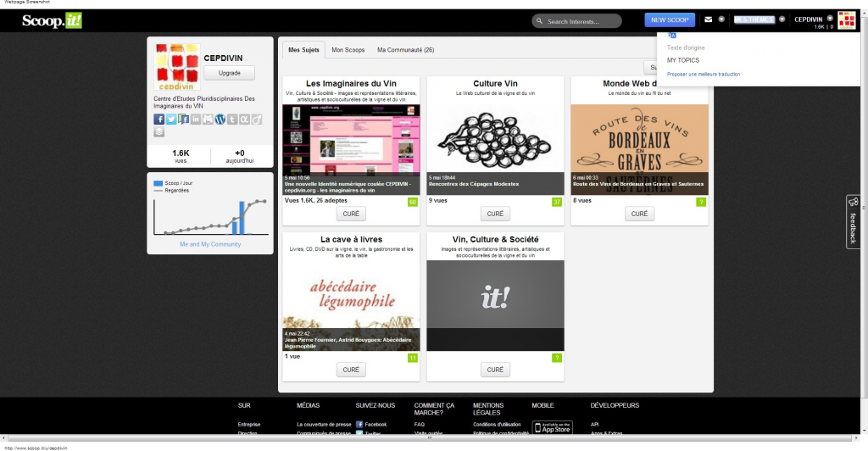Open Route des Vins de Bordeaux thumbnail
The height and width of the screenshot is (451, 868).
pyautogui.click(x=639, y=149)
